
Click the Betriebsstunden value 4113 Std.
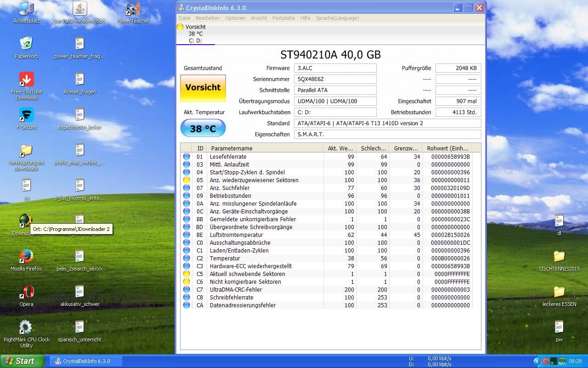click(x=458, y=112)
